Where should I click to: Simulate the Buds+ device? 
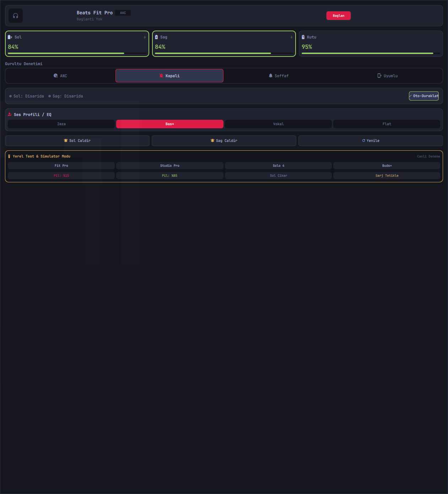point(387,166)
